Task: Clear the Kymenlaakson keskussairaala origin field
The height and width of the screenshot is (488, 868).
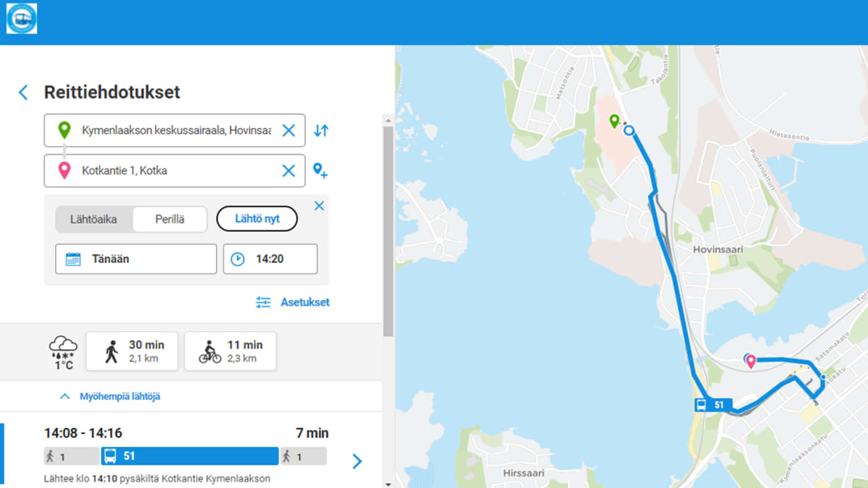Action: (x=289, y=131)
